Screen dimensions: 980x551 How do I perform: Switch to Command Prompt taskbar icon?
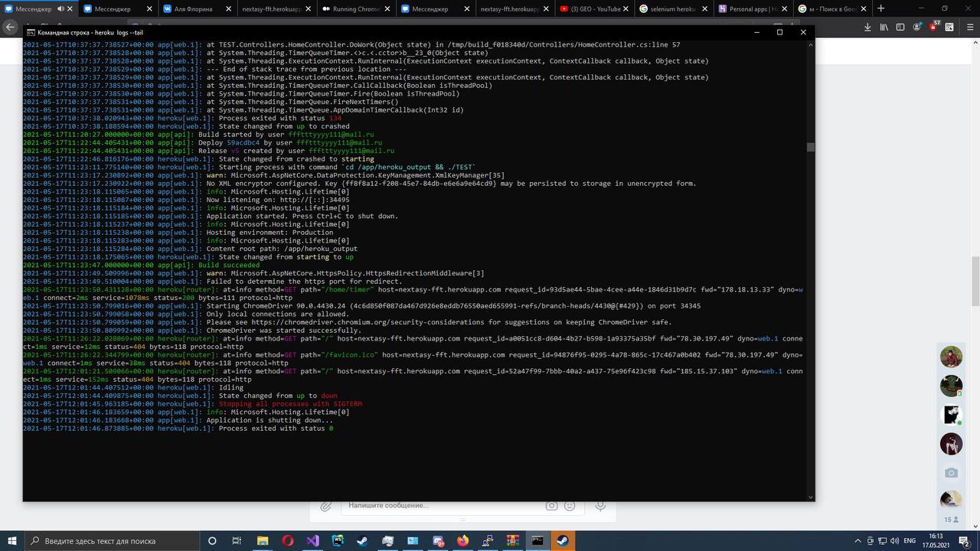537,540
